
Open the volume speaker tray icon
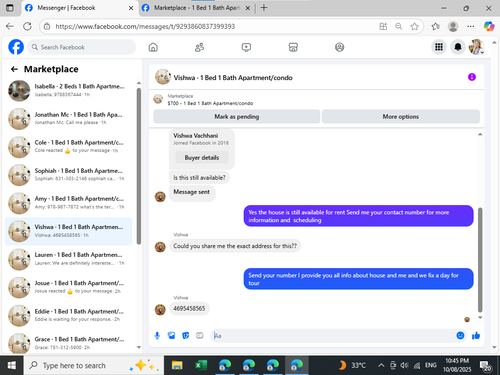(404, 365)
